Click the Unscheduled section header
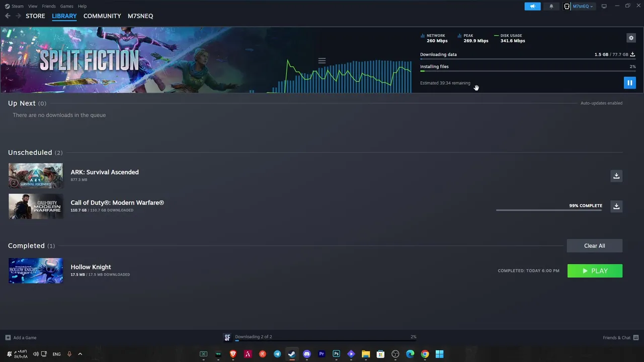Screen dimensions: 644x362 click(x=35, y=152)
